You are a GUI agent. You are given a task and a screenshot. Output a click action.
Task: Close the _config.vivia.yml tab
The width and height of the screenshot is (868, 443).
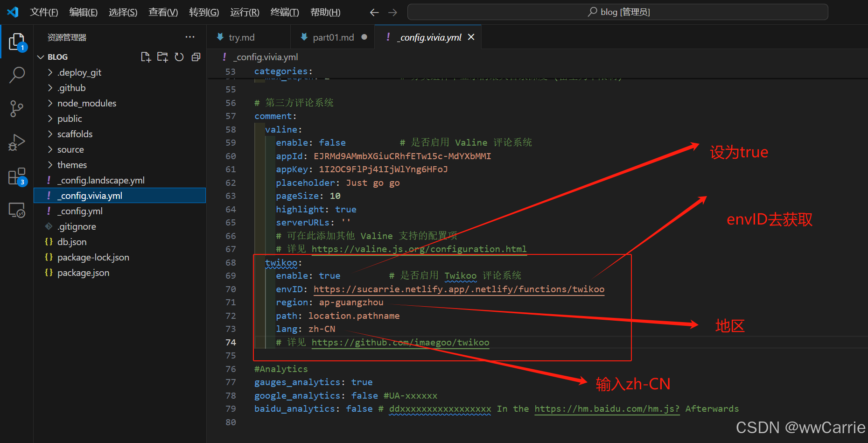[471, 37]
